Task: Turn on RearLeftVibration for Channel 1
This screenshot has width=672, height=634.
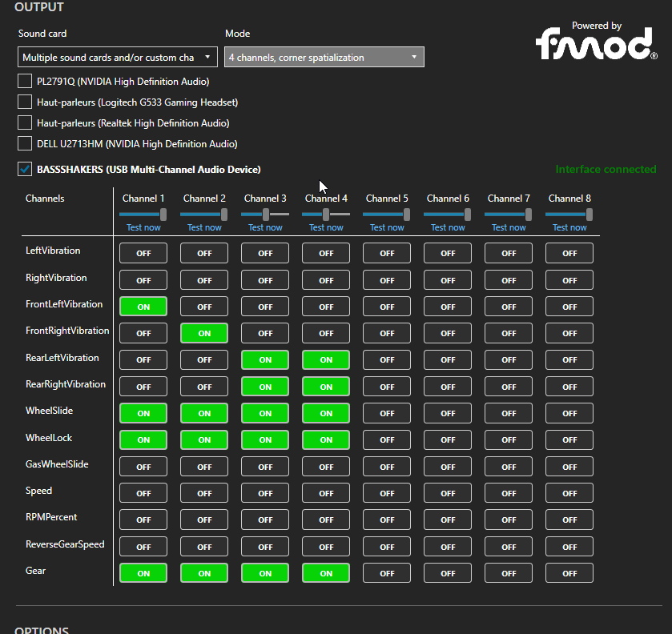Action: click(143, 360)
